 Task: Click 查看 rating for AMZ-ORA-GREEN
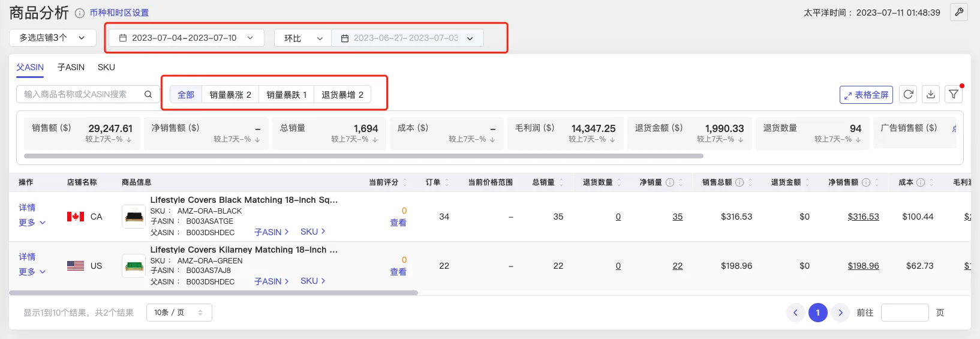pyautogui.click(x=398, y=272)
